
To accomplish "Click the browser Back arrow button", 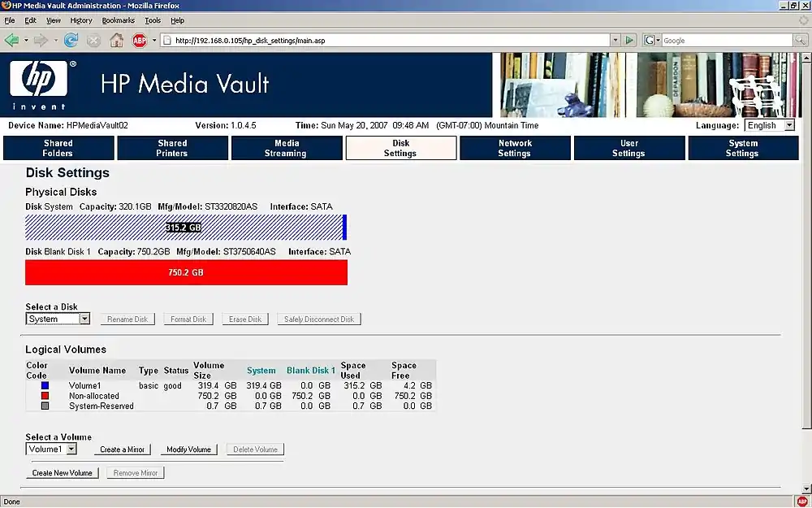I will [11, 40].
